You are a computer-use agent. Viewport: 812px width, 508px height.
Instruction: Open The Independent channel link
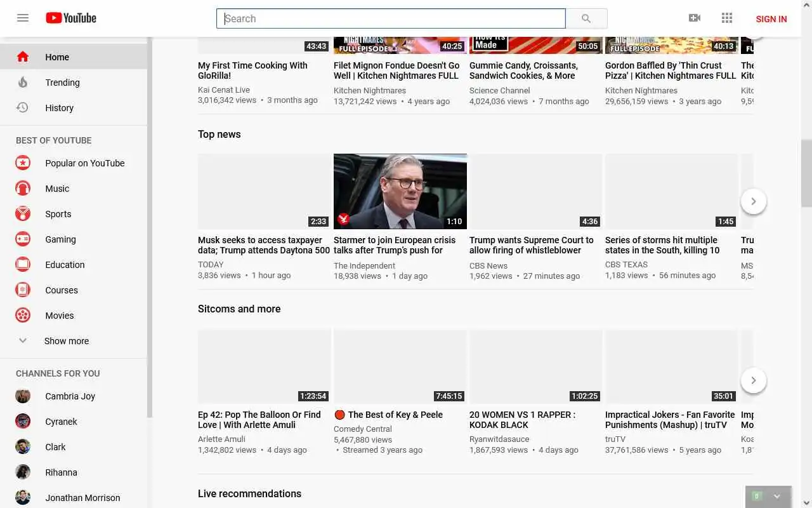pos(365,266)
